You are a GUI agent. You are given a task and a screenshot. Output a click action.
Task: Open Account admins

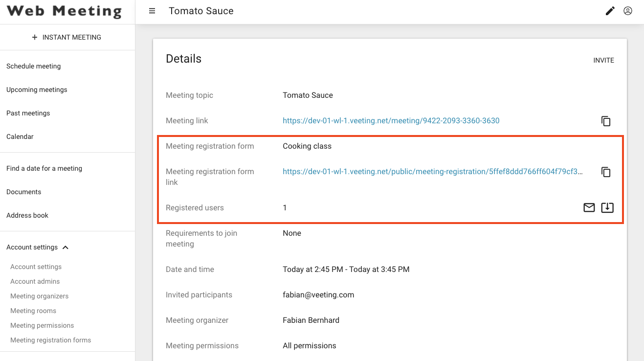[35, 281]
